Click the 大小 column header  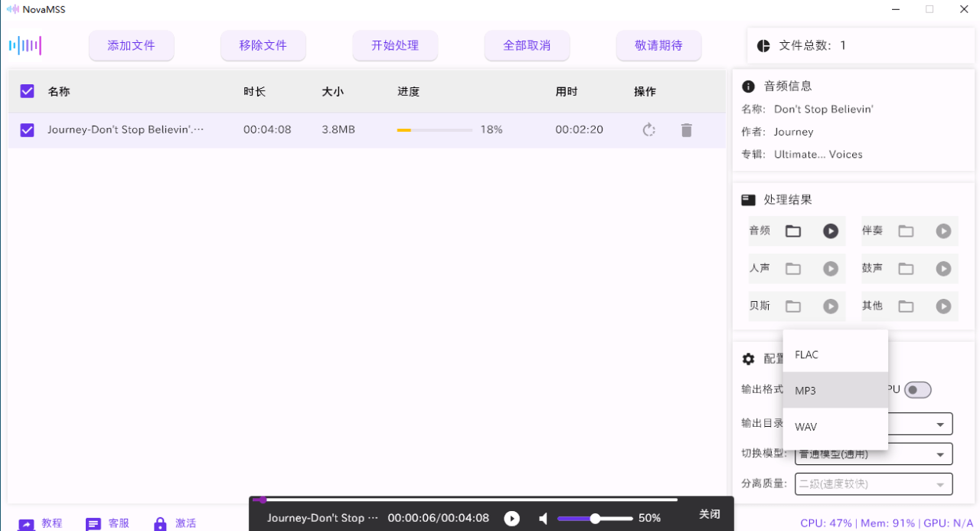[333, 91]
